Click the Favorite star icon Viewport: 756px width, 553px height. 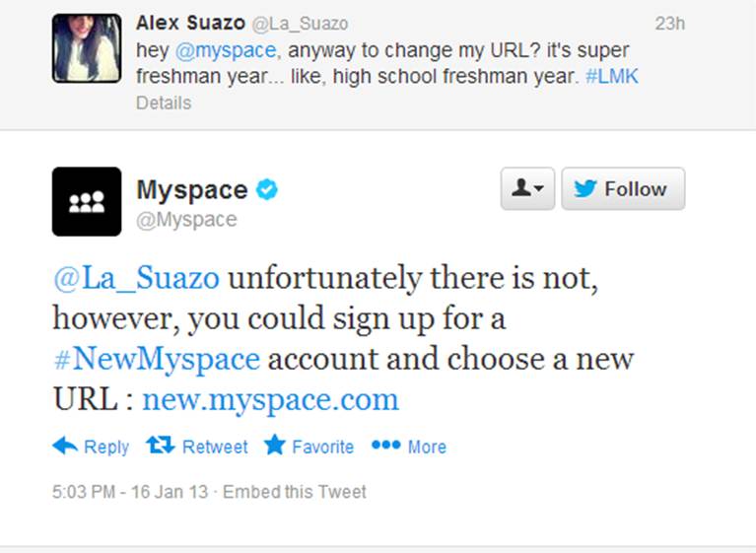click(x=274, y=446)
